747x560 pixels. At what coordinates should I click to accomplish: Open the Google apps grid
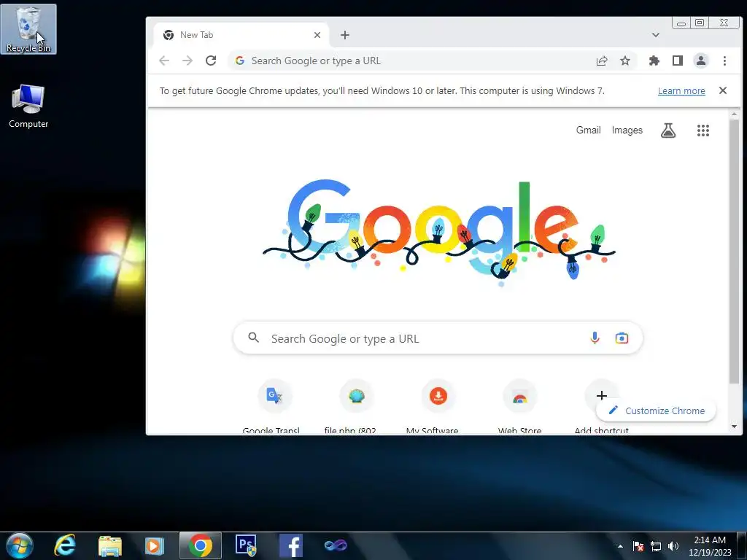[703, 130]
